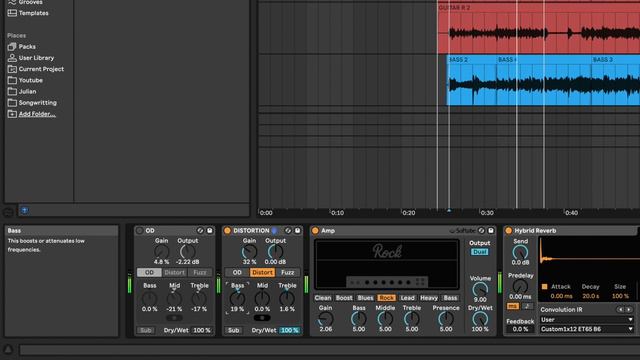Screen dimensions: 640x360
Task: Click the Hybrid Reverb Predelay knob
Action: (520, 287)
